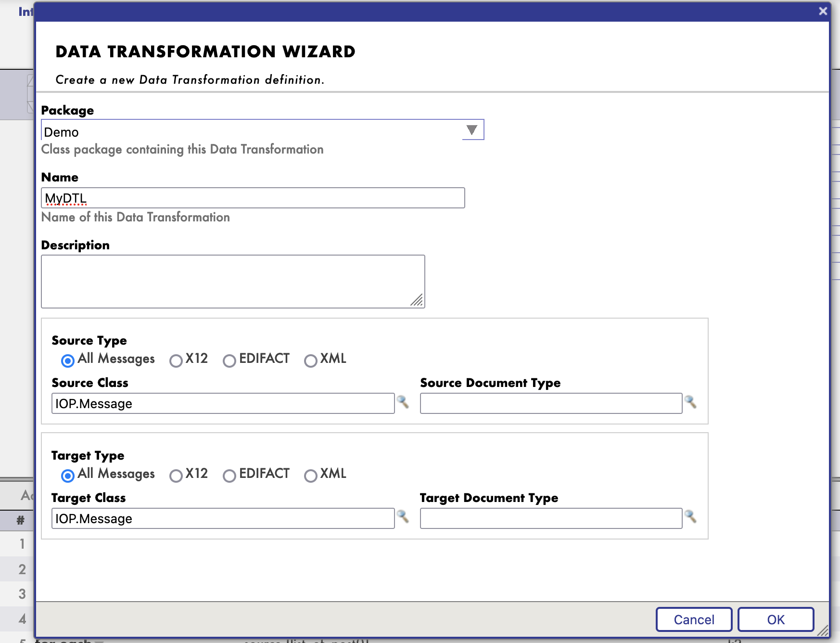The height and width of the screenshot is (643, 840).
Task: Select EDIFACT as Source Type
Action: click(229, 360)
